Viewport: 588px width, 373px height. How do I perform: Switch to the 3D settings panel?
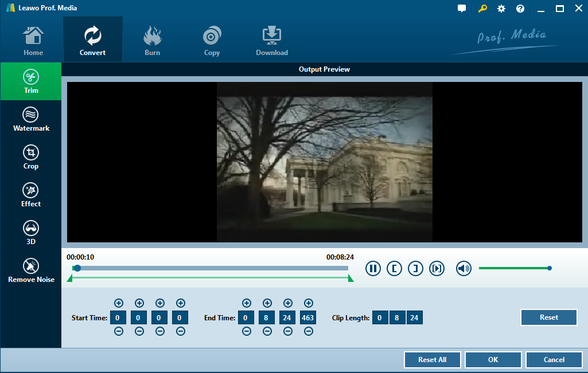click(x=31, y=233)
